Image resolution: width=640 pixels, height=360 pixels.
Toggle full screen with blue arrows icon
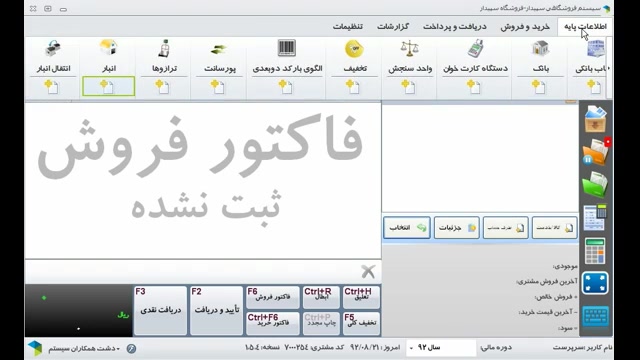tap(595, 283)
